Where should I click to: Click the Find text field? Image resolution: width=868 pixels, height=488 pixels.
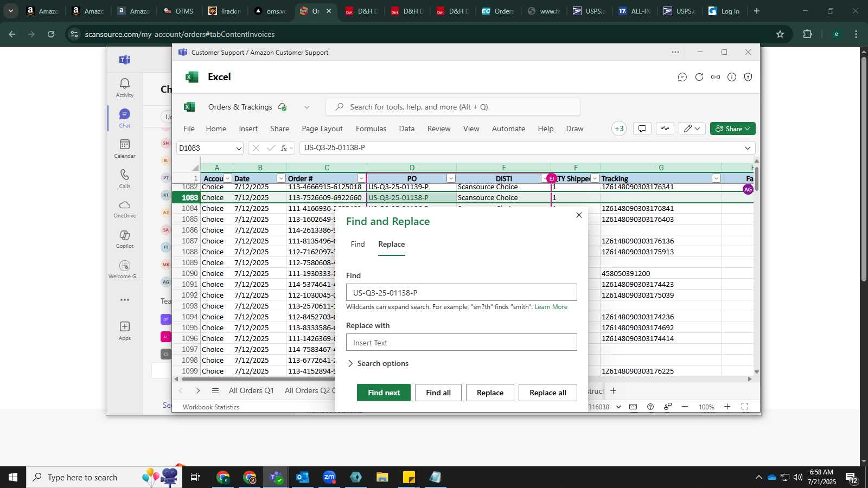coord(462,292)
